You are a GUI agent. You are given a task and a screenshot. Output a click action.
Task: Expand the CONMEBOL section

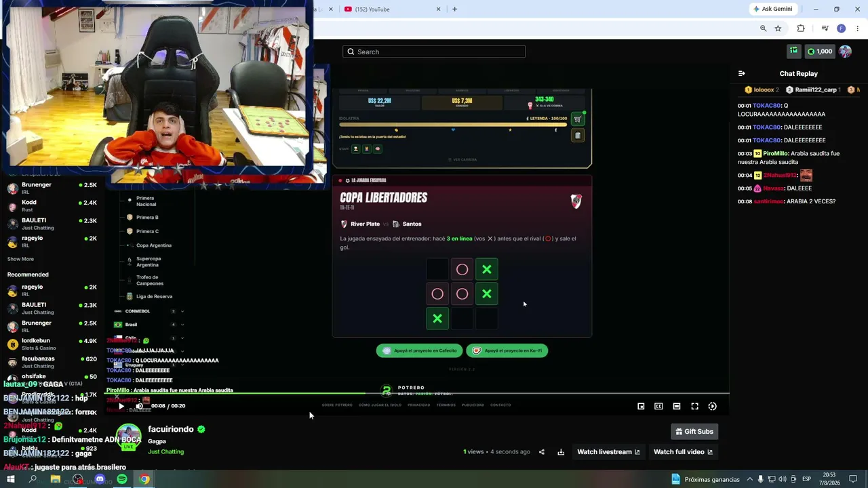pyautogui.click(x=149, y=311)
